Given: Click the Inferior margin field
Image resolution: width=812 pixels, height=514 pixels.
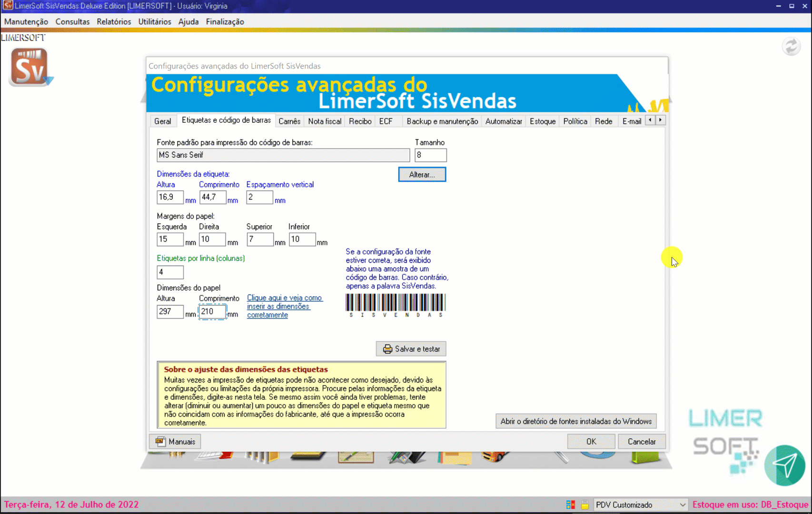Looking at the screenshot, I should [302, 239].
